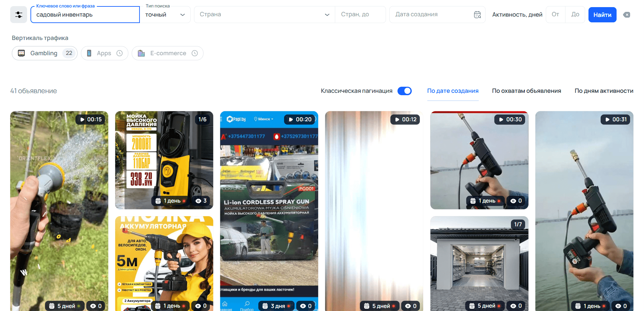Click the clock icon on the Apps chip
The image size is (644, 311).
(120, 53)
